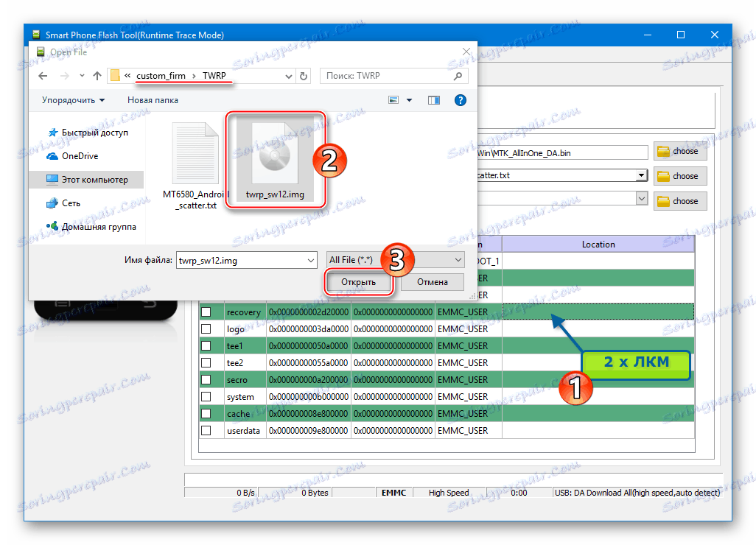Expand the file name dropdown arrow
Viewport: 756px width, 545px height.
311,261
